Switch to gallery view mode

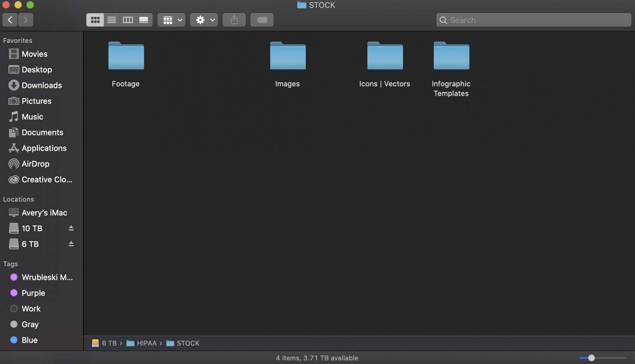[x=144, y=20]
